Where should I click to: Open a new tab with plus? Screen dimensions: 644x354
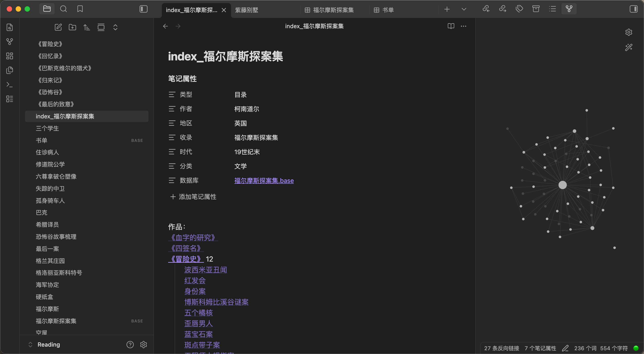pos(447,9)
